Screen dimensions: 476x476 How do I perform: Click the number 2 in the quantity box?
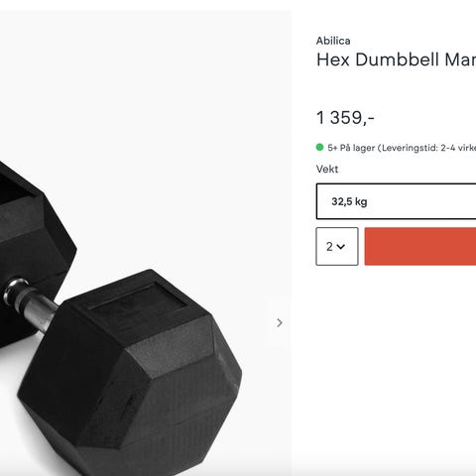(329, 247)
